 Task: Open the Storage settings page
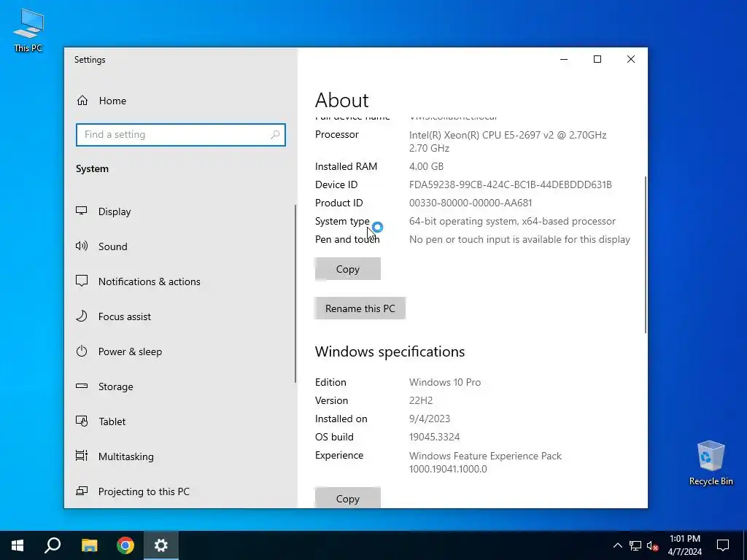click(116, 386)
